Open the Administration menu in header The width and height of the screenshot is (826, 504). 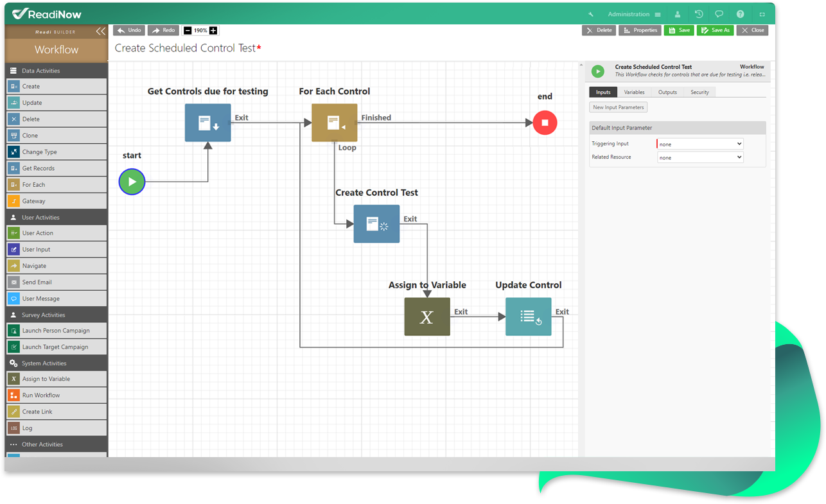tap(634, 14)
